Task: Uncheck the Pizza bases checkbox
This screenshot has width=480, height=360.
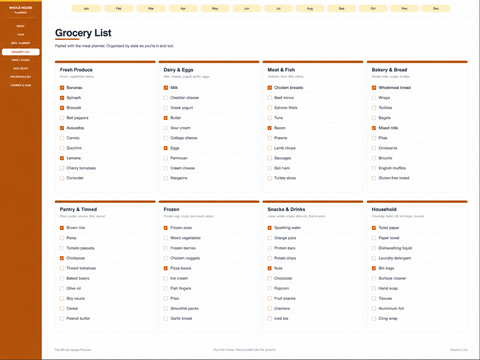Action: pyautogui.click(x=166, y=268)
